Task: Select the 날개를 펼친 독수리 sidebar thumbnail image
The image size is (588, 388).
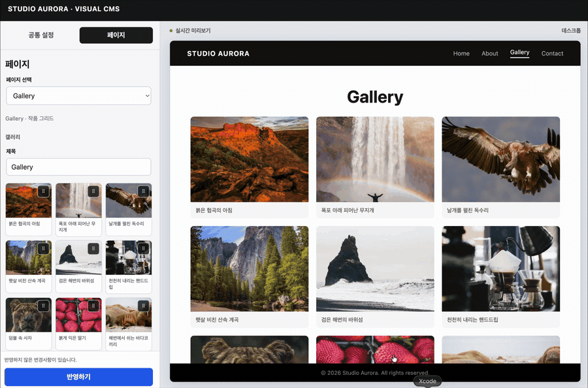Action: [129, 201]
